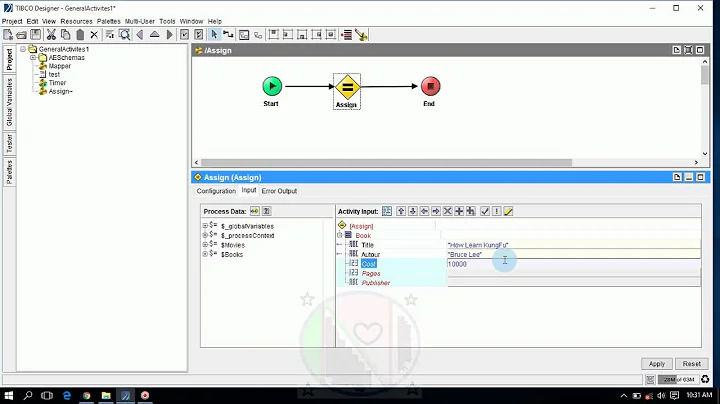The image size is (720, 404).
Task: Click the Paste clipboard icon
Action: (80, 34)
